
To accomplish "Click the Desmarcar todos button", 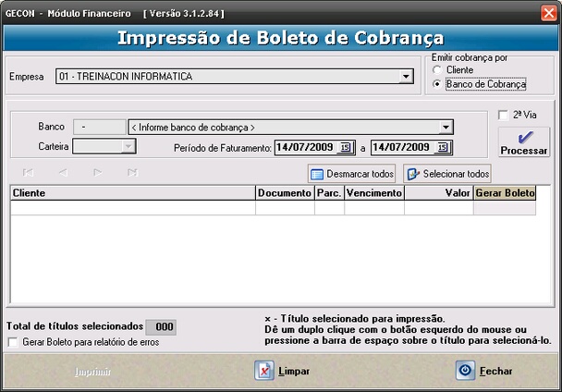I will 351,174.
